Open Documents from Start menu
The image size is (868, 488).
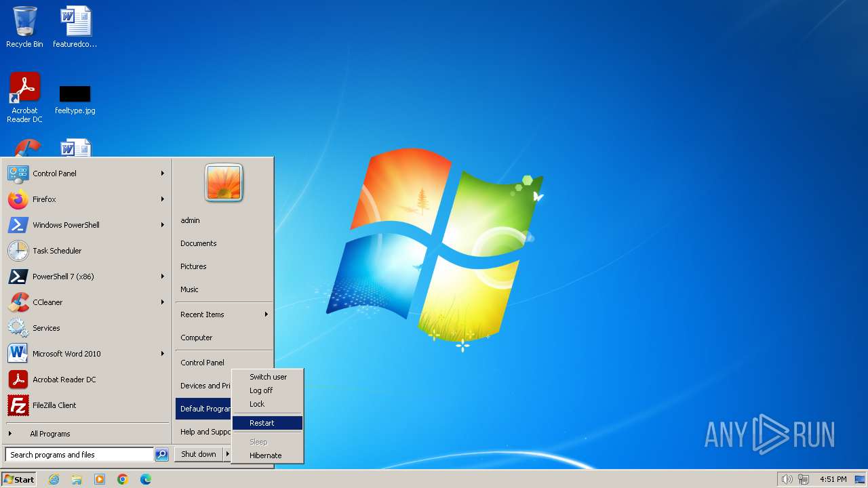click(x=224, y=243)
